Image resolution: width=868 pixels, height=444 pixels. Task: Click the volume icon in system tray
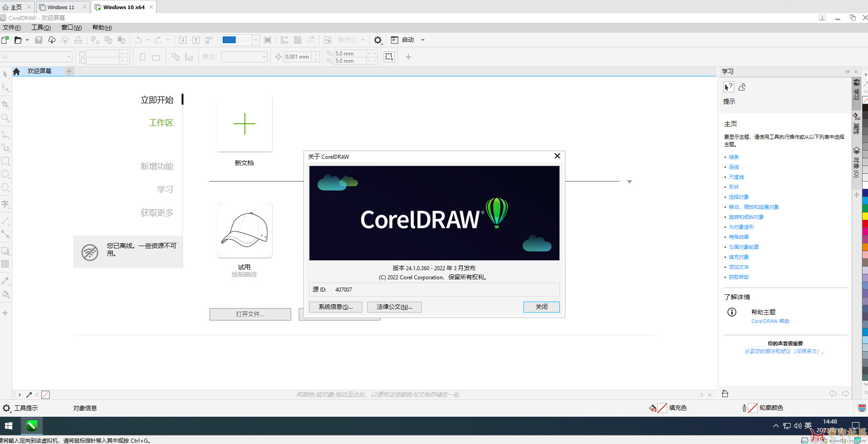[797, 426]
